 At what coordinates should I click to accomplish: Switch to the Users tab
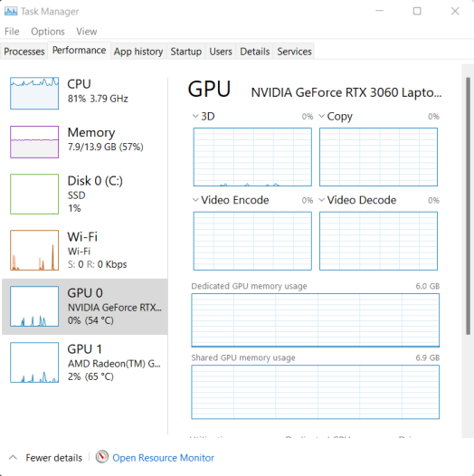coord(221,52)
